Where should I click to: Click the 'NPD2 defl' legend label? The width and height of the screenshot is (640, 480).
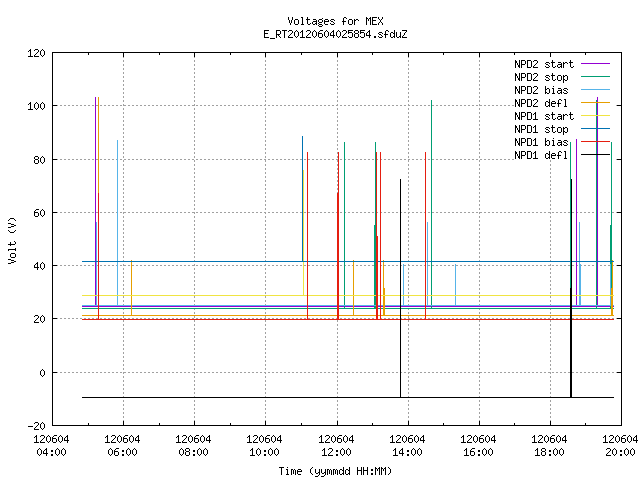click(x=541, y=103)
